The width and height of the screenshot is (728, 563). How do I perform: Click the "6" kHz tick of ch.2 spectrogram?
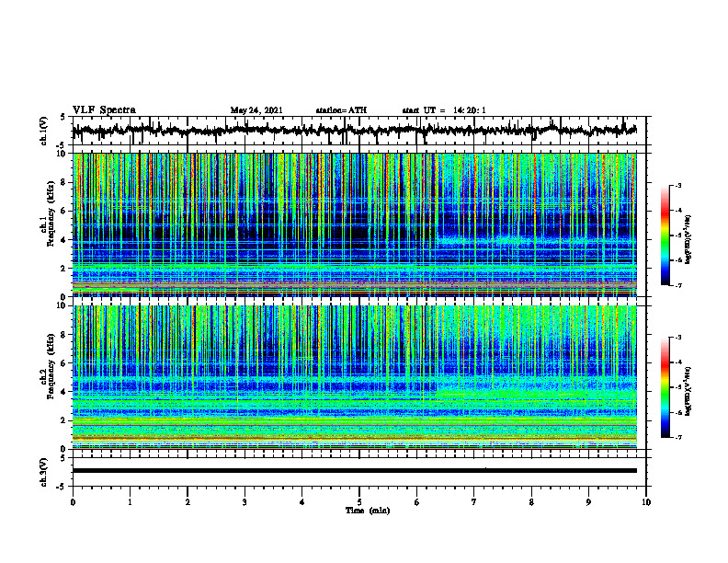65,362
